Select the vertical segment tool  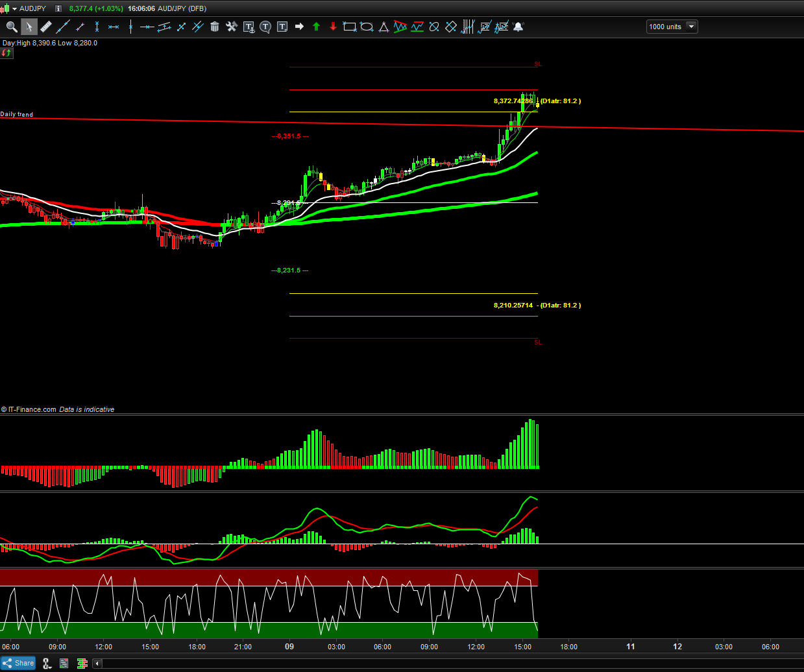(97, 27)
